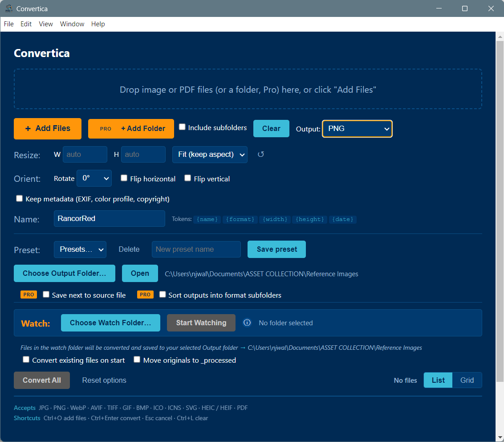Enable Convert existing files on start
Image resolution: width=504 pixels, height=442 pixels.
[x=26, y=359]
